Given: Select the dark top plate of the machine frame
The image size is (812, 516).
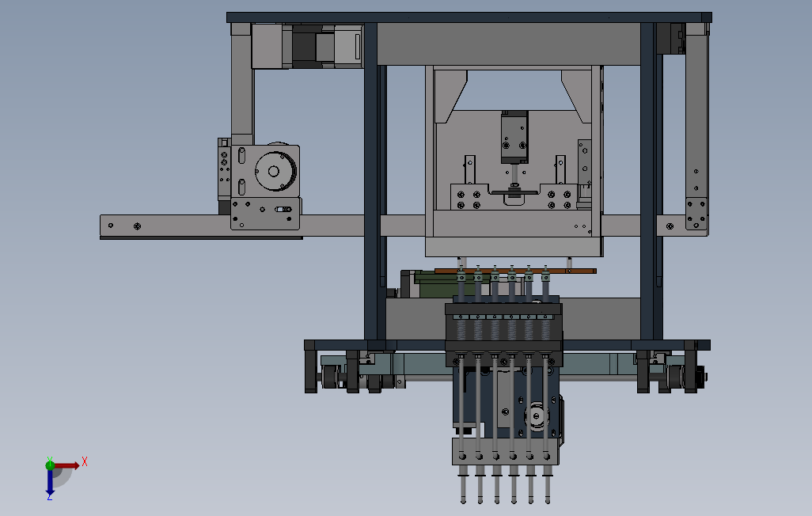Looking at the screenshot, I should (469, 17).
